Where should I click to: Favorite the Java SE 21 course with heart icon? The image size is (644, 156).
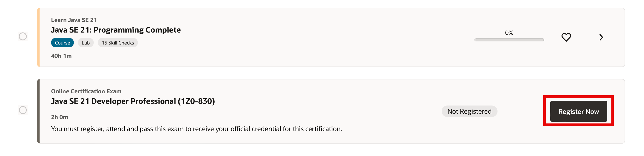point(566,37)
